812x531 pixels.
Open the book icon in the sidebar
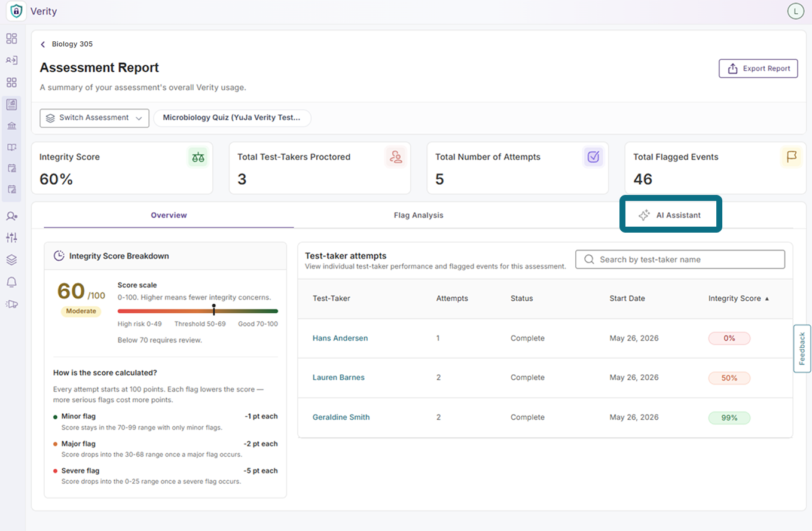[11, 147]
